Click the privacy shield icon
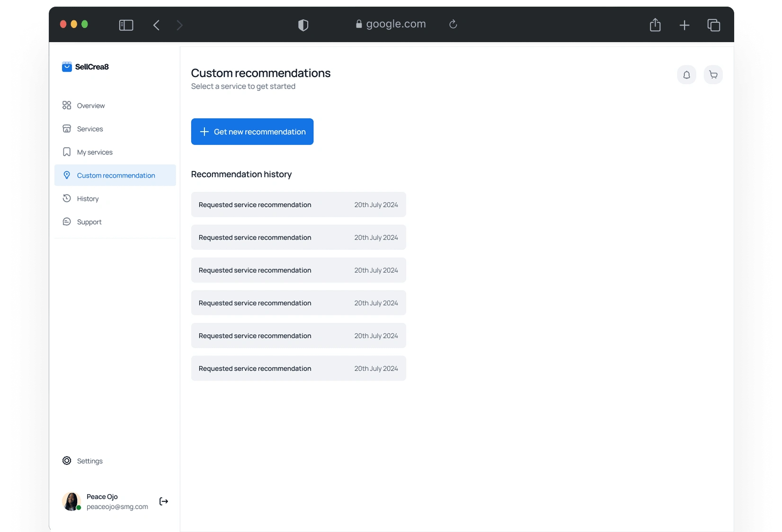782x532 pixels. [303, 25]
